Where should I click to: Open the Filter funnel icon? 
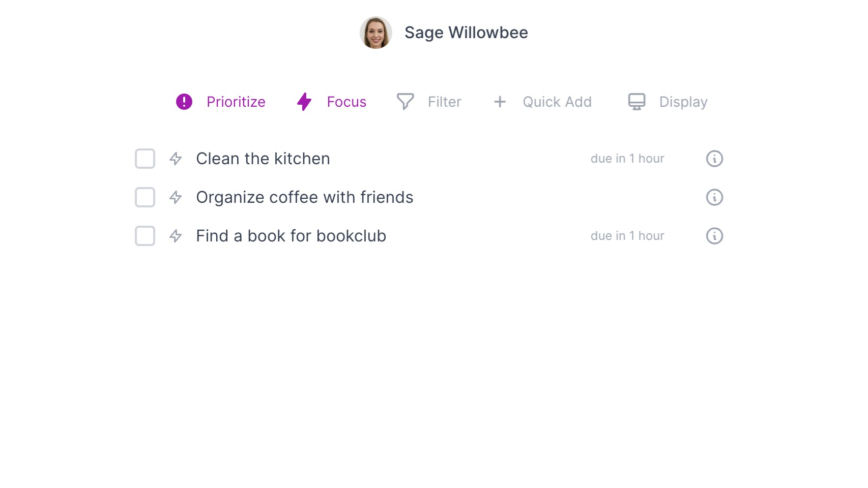tap(406, 102)
